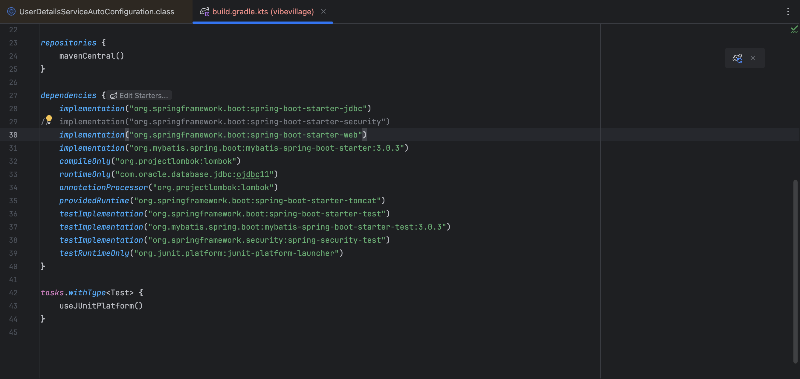Click the repositories keyword on line 23
This screenshot has height=379, width=800.
click(68, 42)
